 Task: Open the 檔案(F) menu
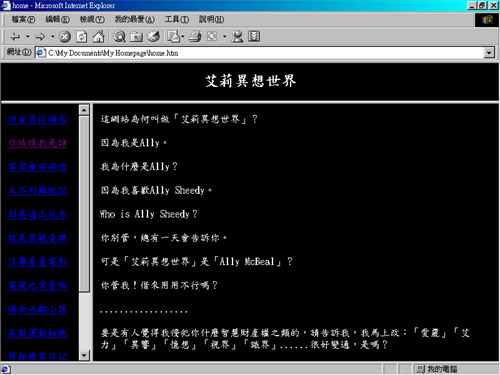tap(23, 19)
